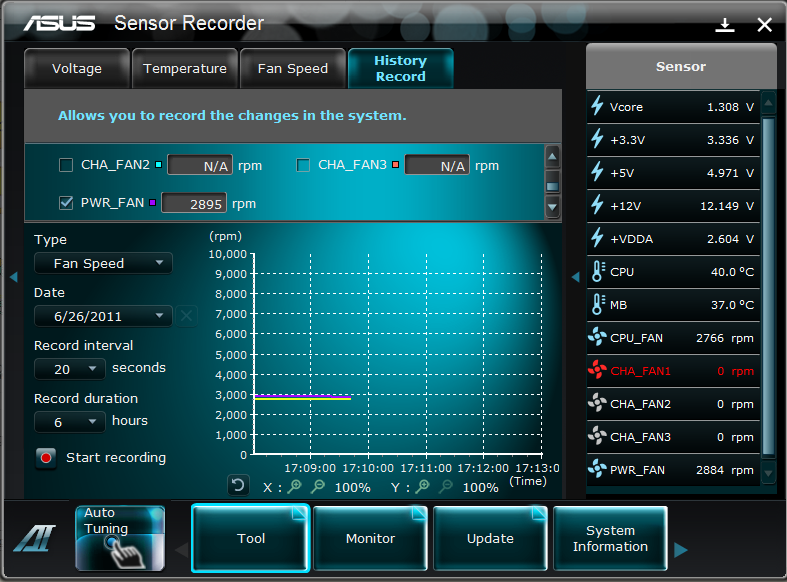787x582 pixels.
Task: Enable the CHA_FAN2 checkbox
Action: [x=66, y=165]
